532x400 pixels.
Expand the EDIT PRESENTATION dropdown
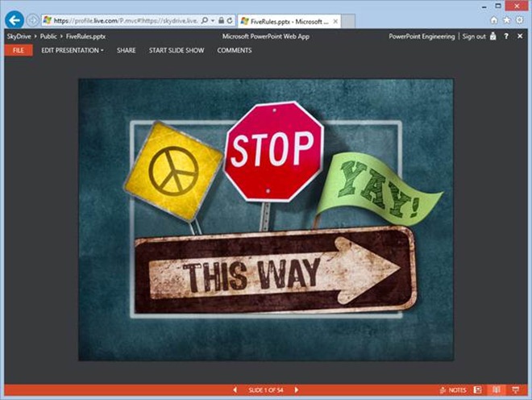pos(73,50)
